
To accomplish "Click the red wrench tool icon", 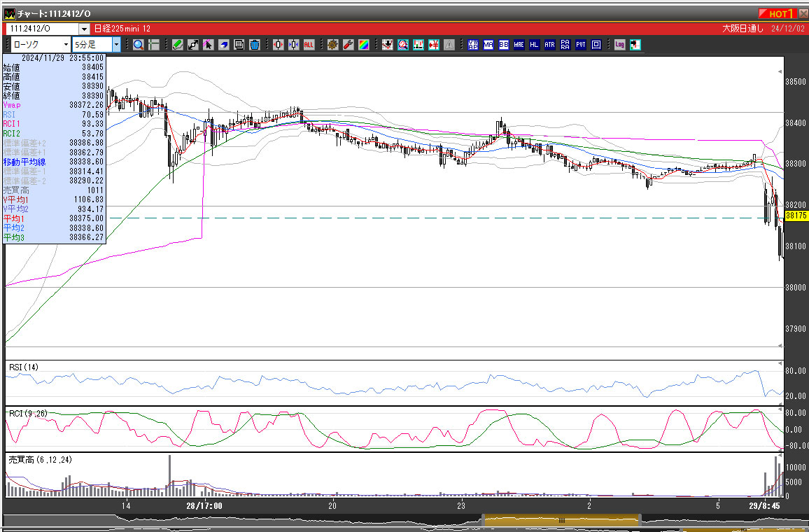I will pos(349,45).
